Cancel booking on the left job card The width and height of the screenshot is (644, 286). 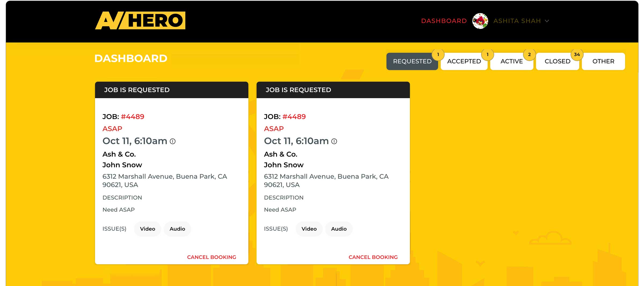coord(211,257)
